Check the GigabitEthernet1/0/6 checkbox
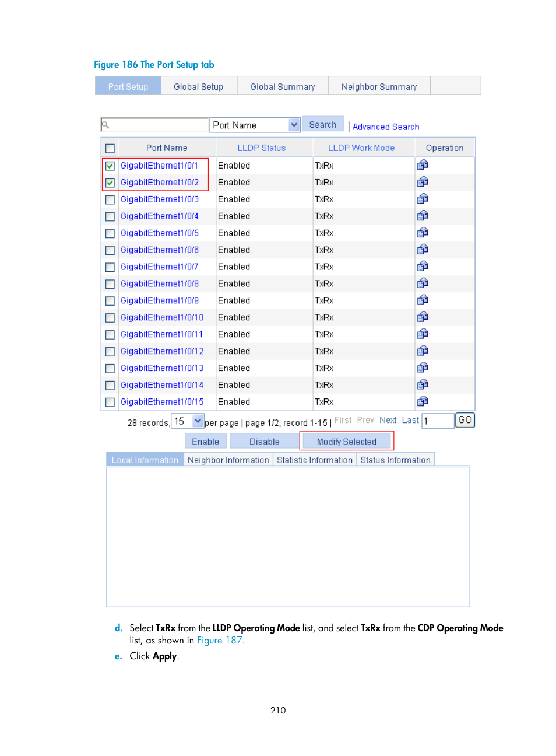Image resolution: width=556 pixels, height=756 pixels. [110, 250]
